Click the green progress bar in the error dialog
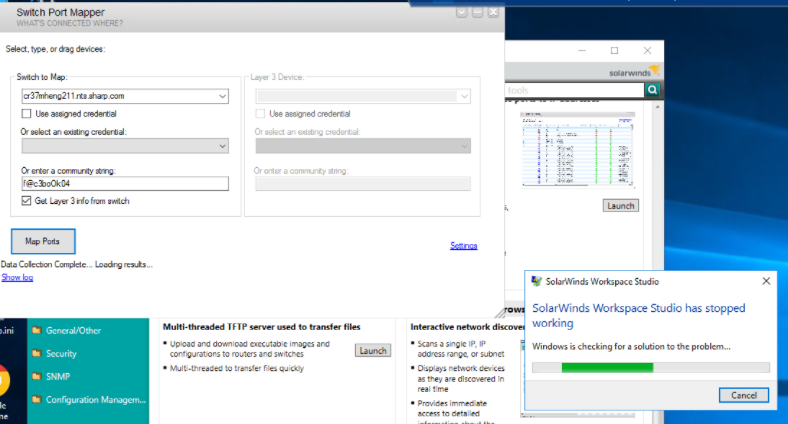 (607, 368)
